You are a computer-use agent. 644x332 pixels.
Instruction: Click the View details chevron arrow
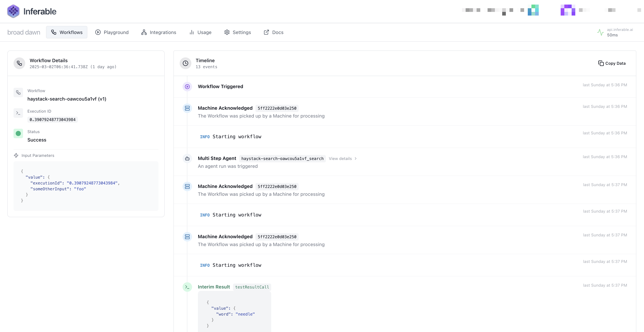pyautogui.click(x=355, y=159)
